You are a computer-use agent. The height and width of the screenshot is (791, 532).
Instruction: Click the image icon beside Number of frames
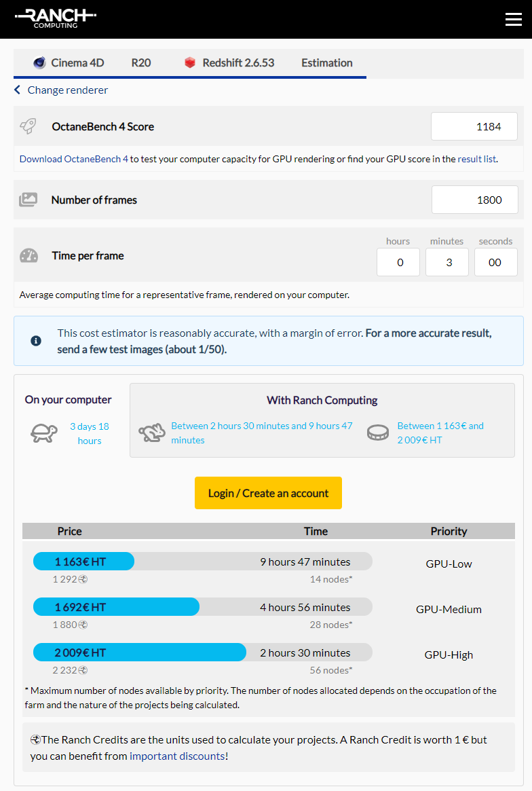28,200
